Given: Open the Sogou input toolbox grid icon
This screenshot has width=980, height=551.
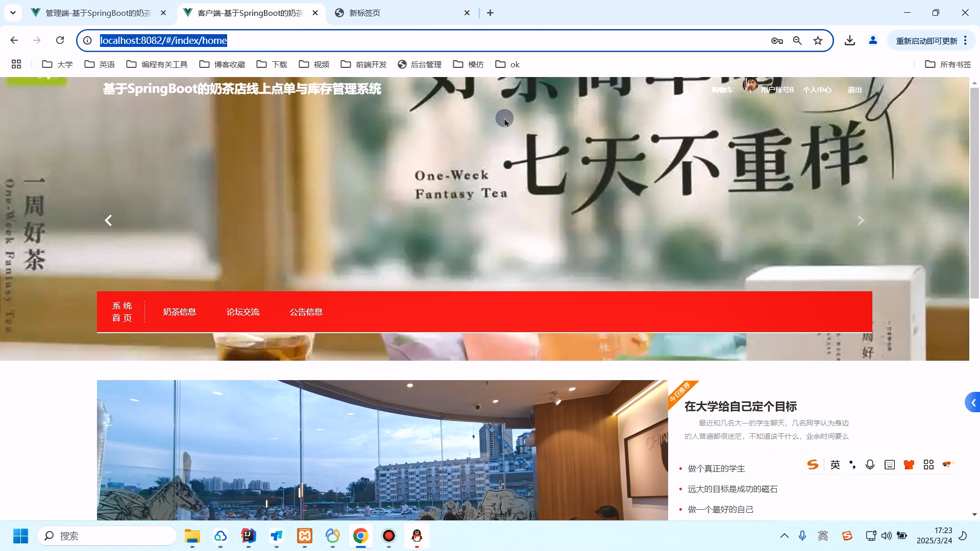Looking at the screenshot, I should [928, 464].
